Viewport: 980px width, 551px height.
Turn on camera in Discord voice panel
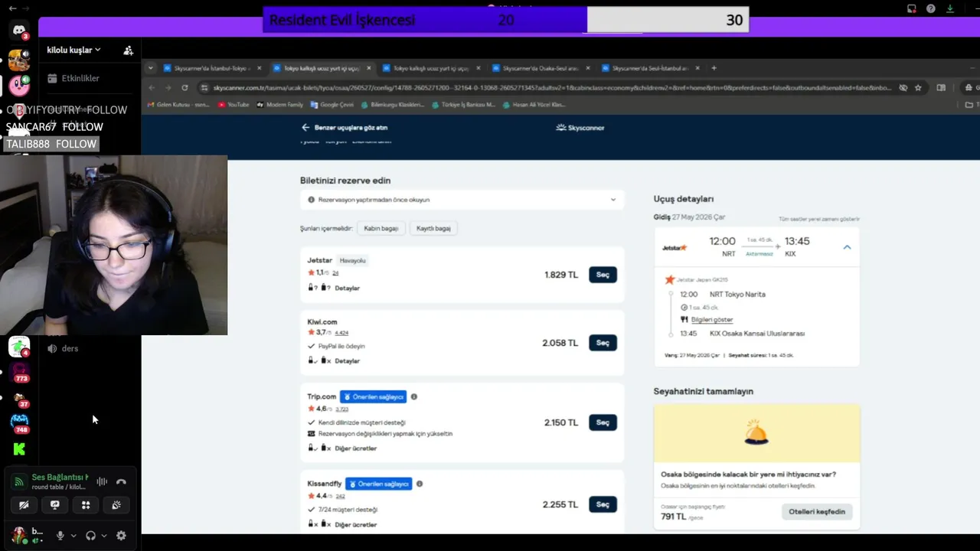pos(24,505)
